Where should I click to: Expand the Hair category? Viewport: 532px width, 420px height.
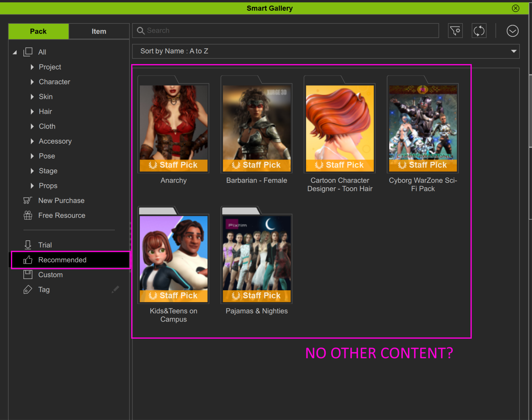click(32, 112)
